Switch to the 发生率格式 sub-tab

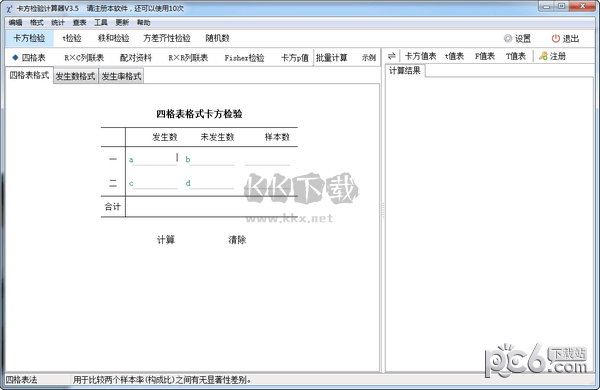[121, 76]
